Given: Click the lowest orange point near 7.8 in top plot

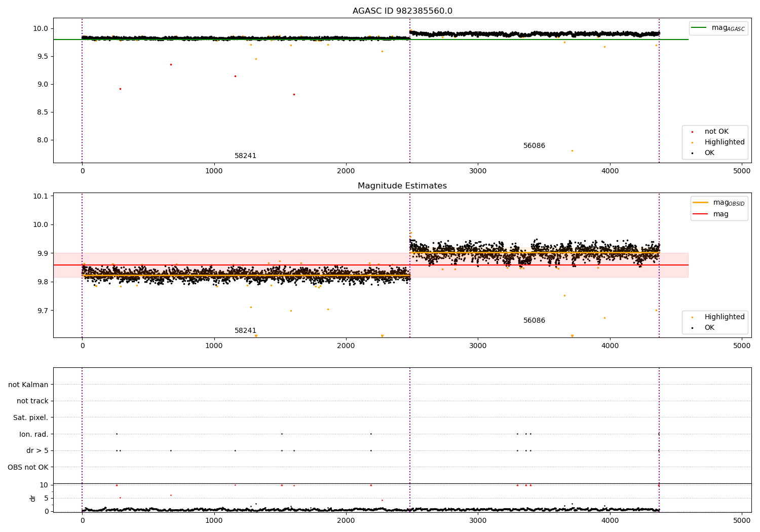Looking at the screenshot, I should pos(572,150).
